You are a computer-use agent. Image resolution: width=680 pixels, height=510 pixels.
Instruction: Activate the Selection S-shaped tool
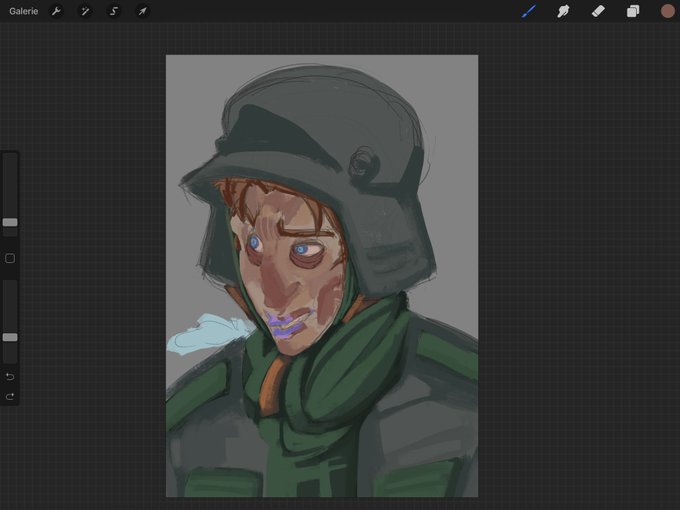pos(114,11)
